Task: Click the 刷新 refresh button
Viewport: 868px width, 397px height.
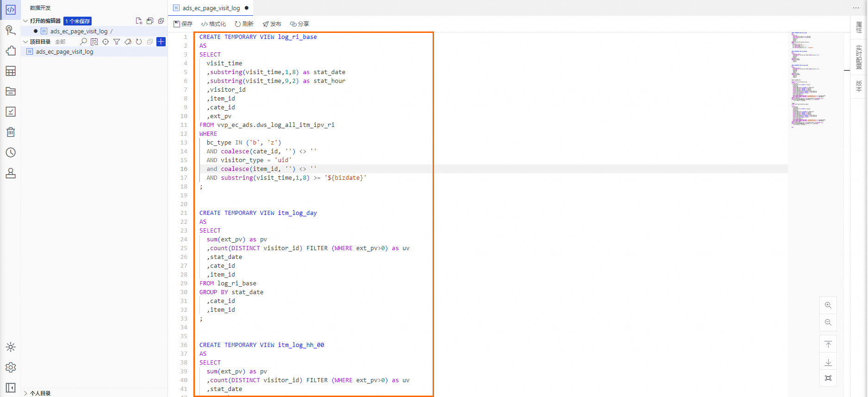Action: tap(244, 24)
